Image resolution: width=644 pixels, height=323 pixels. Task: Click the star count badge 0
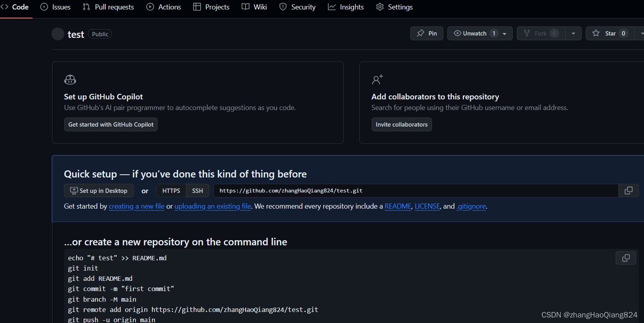(x=624, y=34)
